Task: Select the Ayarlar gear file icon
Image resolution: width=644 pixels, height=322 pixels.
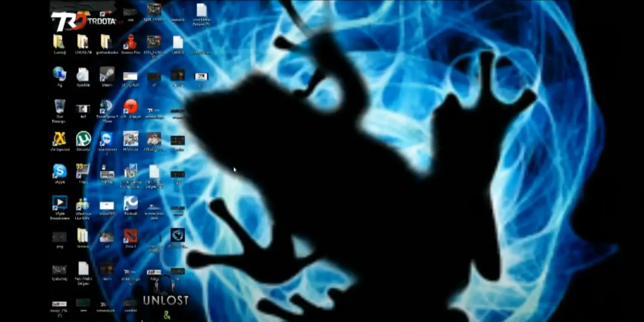Action: point(83,75)
